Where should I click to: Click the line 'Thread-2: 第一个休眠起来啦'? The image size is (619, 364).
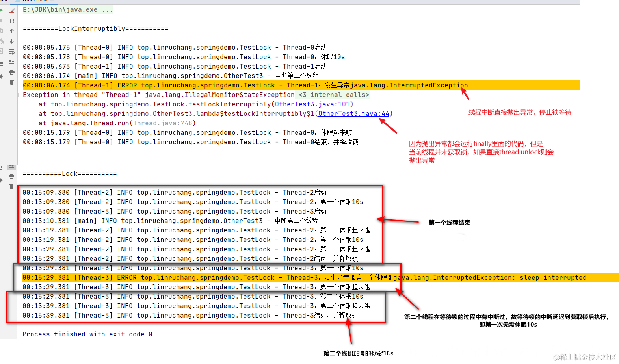tap(197, 230)
